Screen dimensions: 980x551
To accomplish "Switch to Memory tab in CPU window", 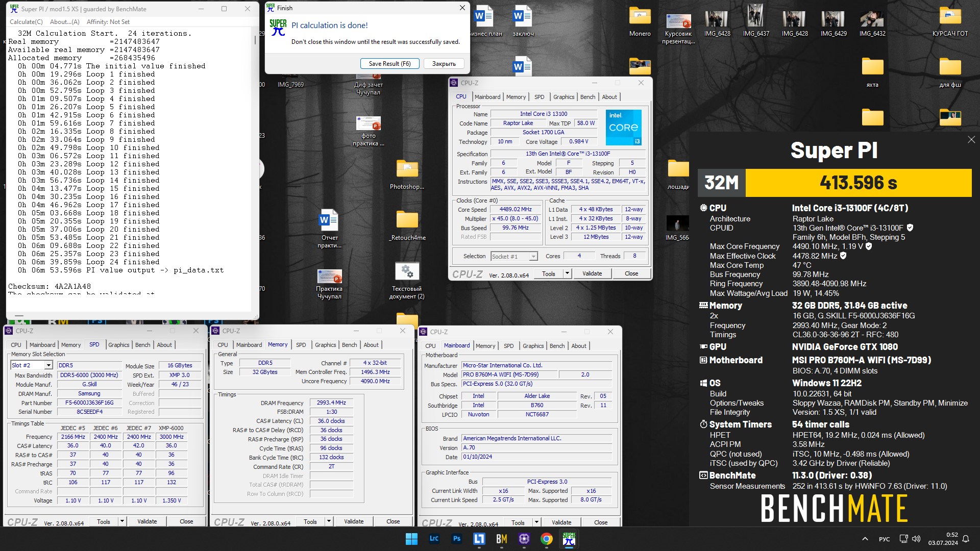I will tap(516, 97).
